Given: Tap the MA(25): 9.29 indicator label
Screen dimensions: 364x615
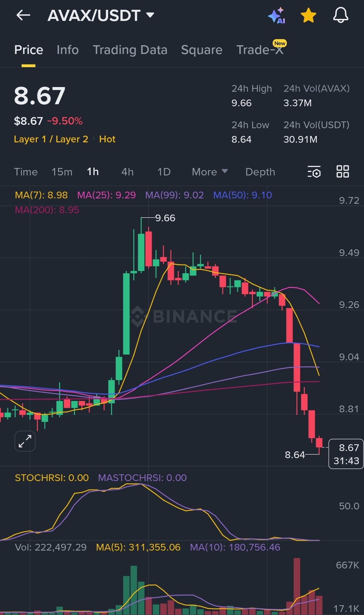Looking at the screenshot, I should point(107,195).
